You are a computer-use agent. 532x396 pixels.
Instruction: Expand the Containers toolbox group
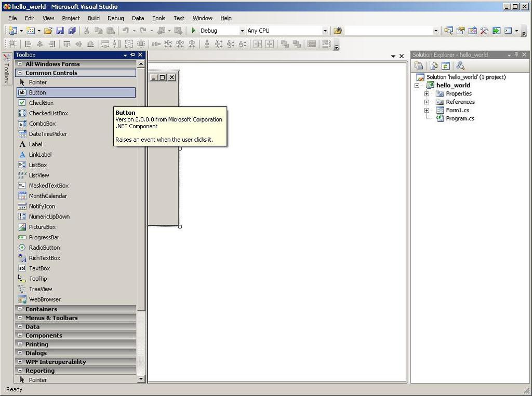(x=20, y=309)
